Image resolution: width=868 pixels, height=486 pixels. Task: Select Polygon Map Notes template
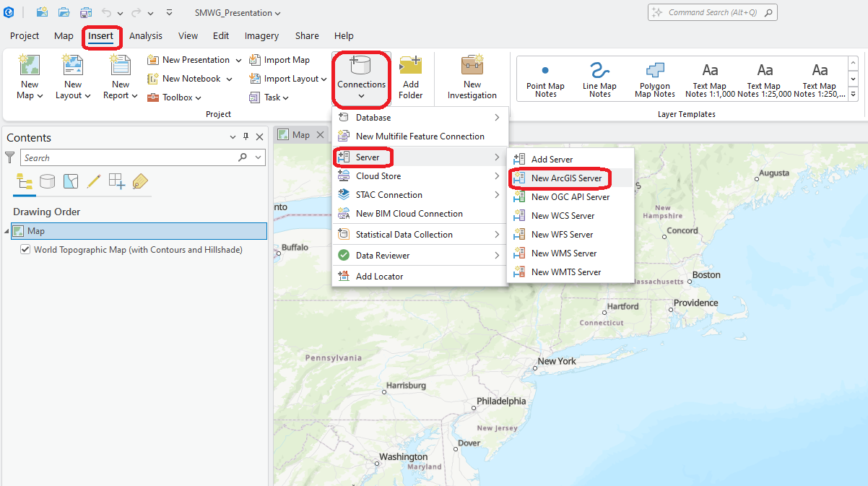[655, 79]
